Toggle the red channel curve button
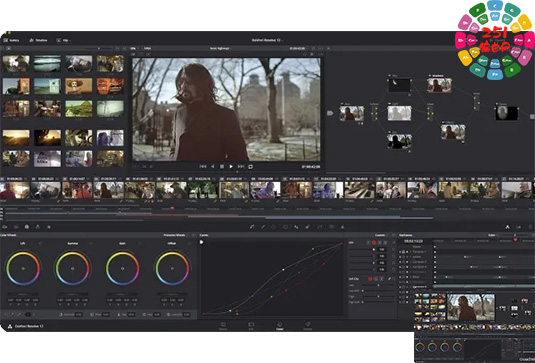The height and width of the screenshot is (363, 535). (x=374, y=243)
